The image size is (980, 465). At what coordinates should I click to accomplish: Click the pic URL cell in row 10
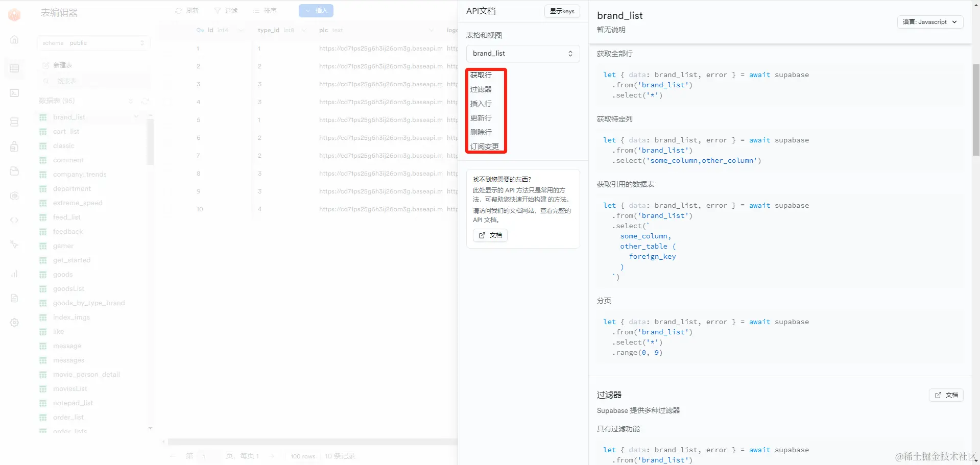click(x=381, y=209)
